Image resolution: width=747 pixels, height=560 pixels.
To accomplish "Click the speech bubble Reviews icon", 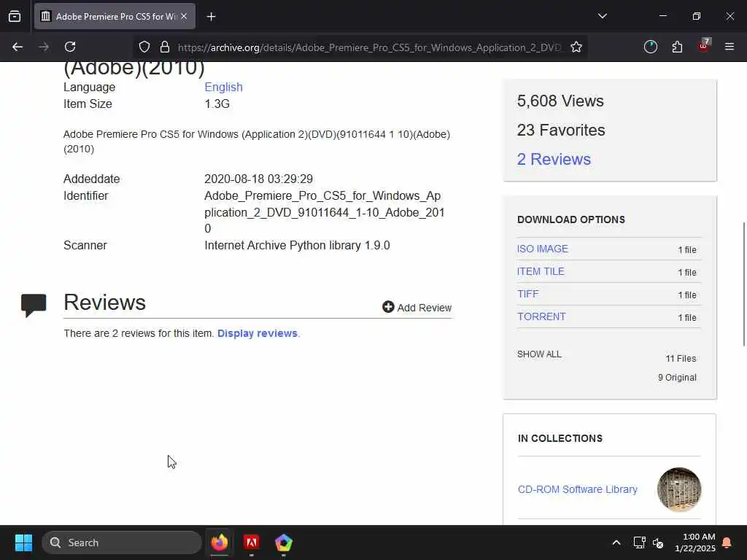I will [x=34, y=305].
